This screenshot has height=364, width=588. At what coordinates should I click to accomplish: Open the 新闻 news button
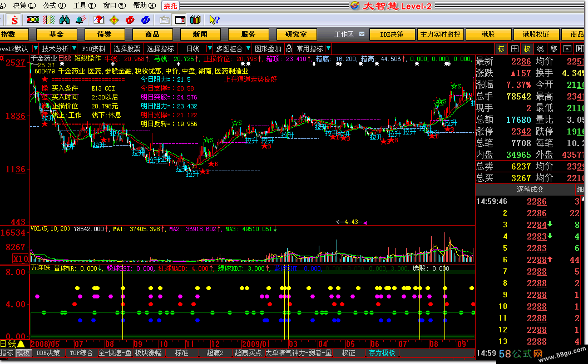[200, 34]
